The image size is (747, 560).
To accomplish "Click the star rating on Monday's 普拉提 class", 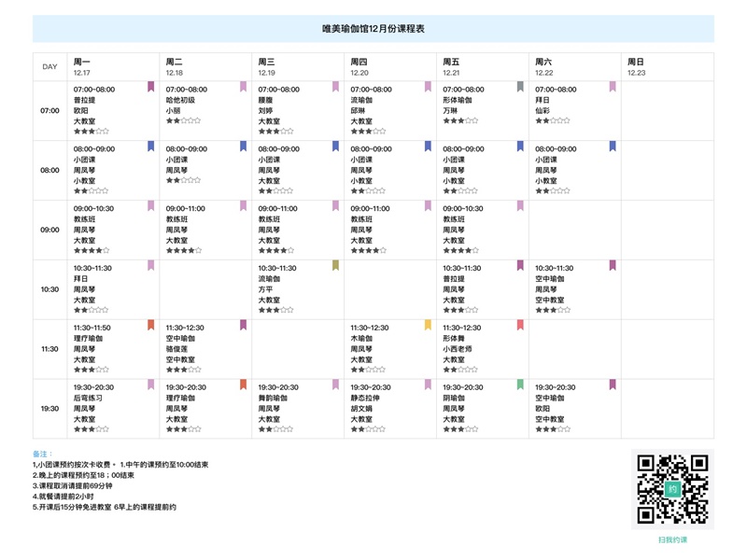I will (x=91, y=132).
